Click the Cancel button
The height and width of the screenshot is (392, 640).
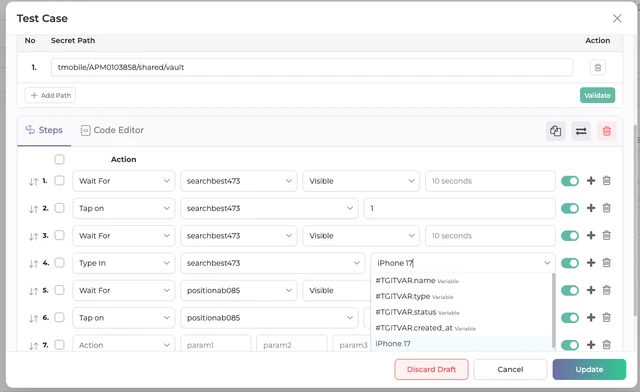(x=510, y=369)
